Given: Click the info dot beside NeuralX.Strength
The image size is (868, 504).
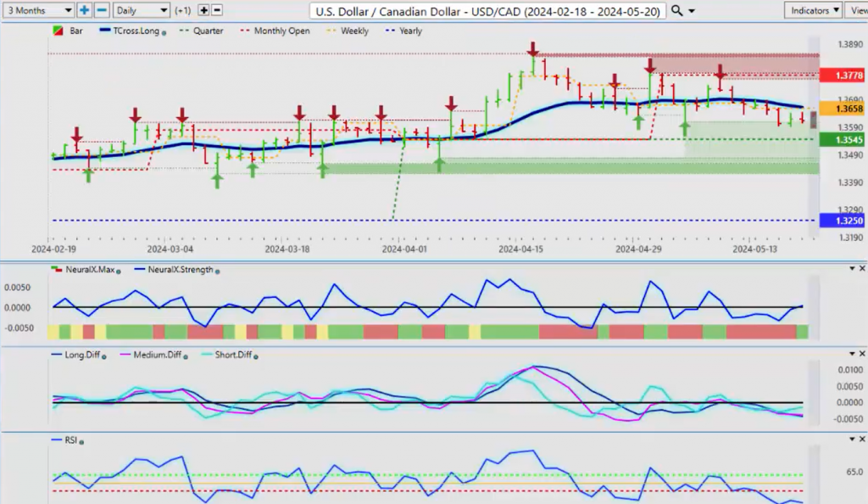Looking at the screenshot, I should (218, 271).
